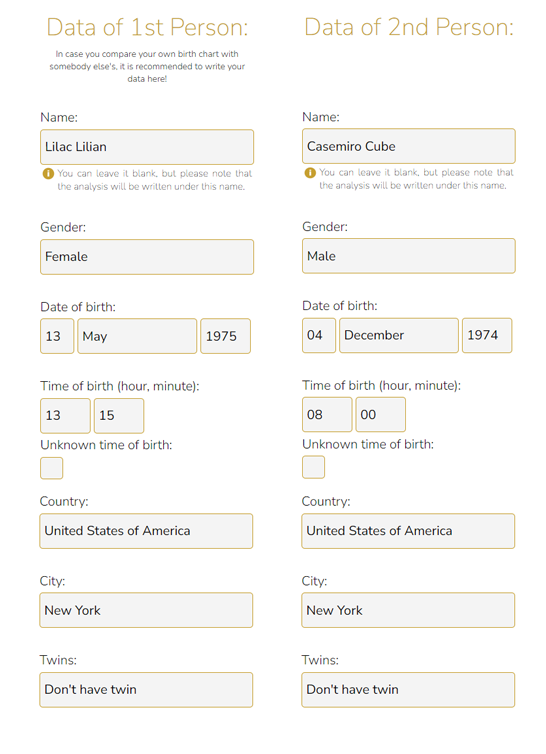
Task: Select the 1975 birth year field
Action: (226, 336)
